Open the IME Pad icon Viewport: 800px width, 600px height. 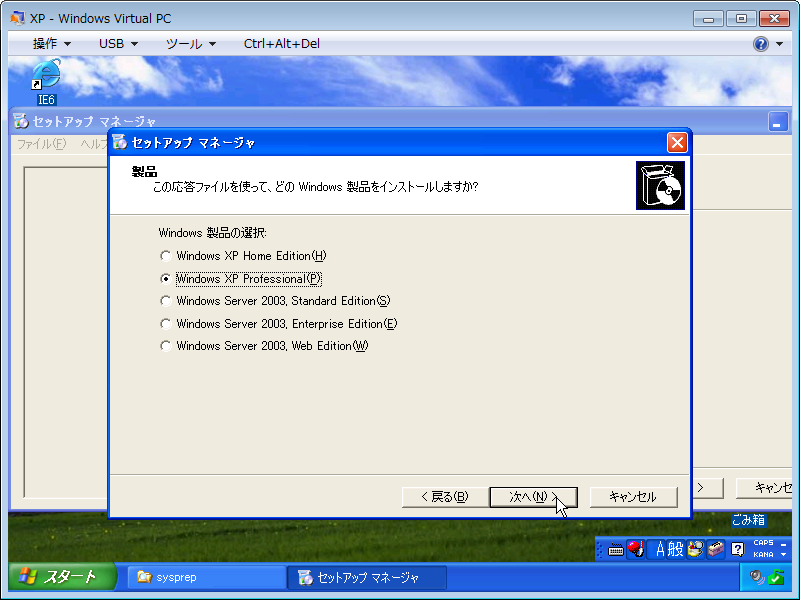click(695, 549)
